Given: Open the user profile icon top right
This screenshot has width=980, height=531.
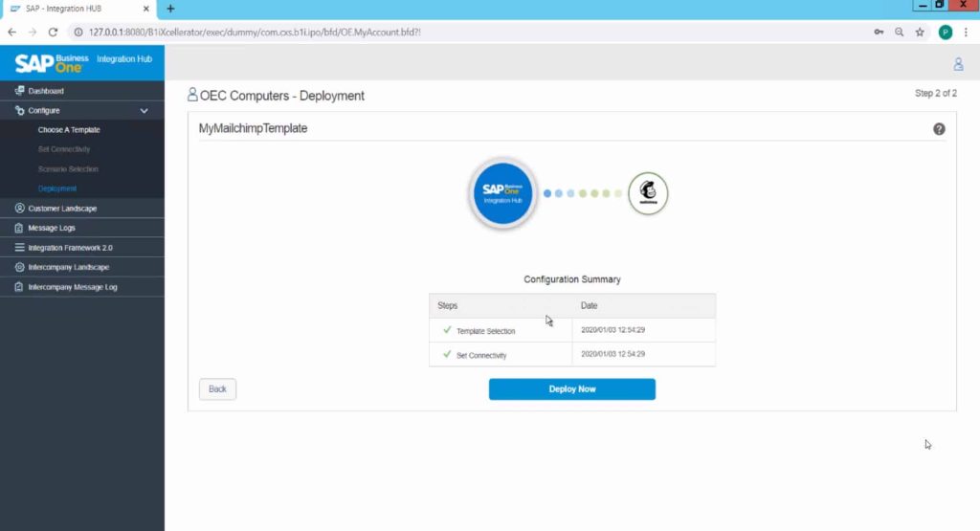Looking at the screenshot, I should [x=958, y=64].
